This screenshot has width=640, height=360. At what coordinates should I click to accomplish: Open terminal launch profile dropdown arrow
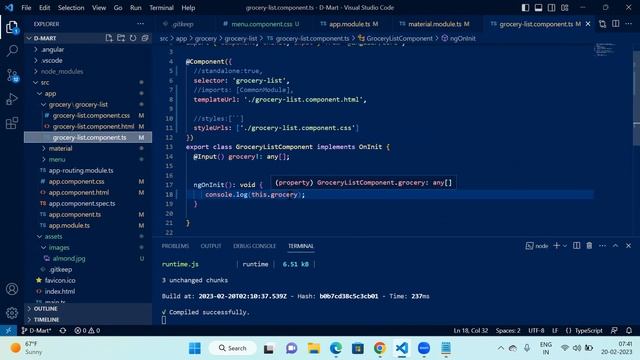pos(565,246)
